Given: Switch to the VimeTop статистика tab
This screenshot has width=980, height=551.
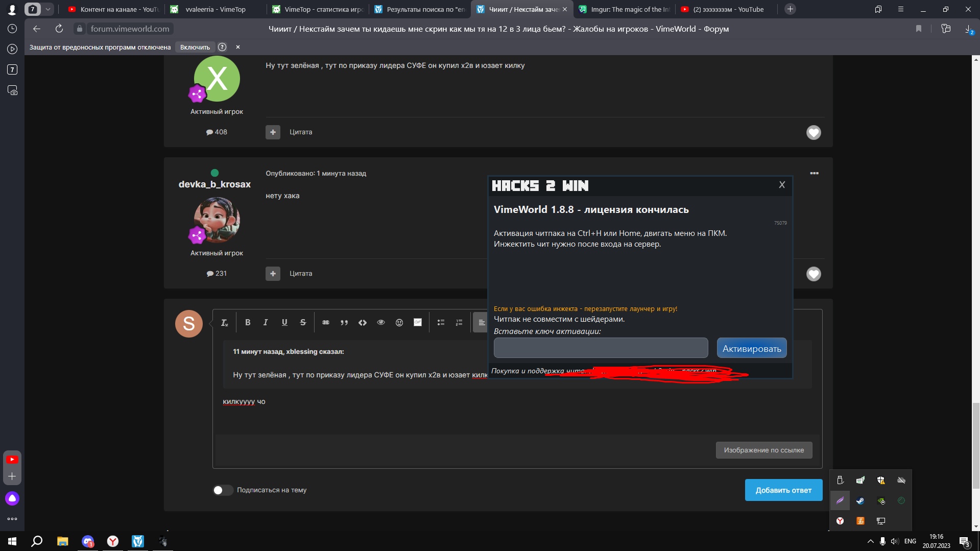Looking at the screenshot, I should 318,9.
